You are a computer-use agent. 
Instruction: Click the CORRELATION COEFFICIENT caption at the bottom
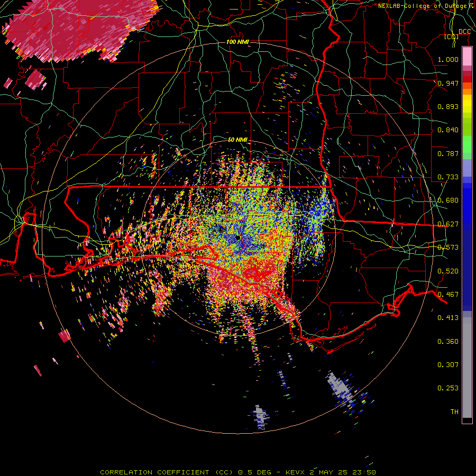click(x=238, y=472)
